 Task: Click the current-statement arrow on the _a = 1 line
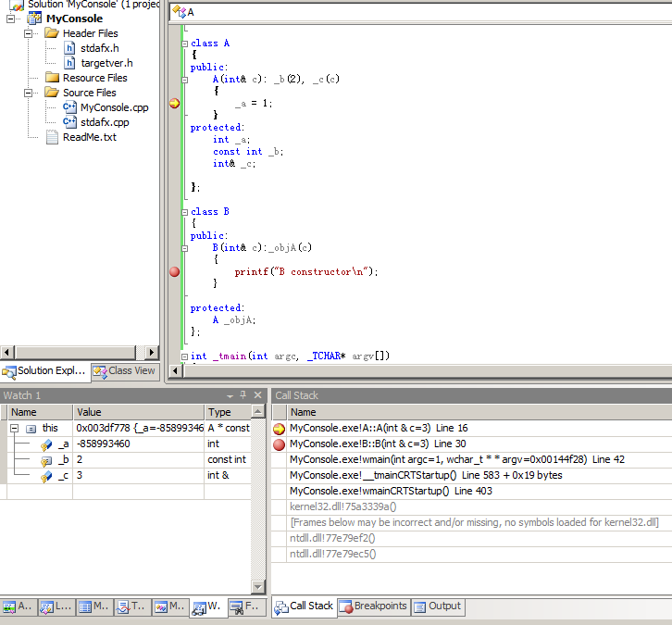(x=174, y=104)
